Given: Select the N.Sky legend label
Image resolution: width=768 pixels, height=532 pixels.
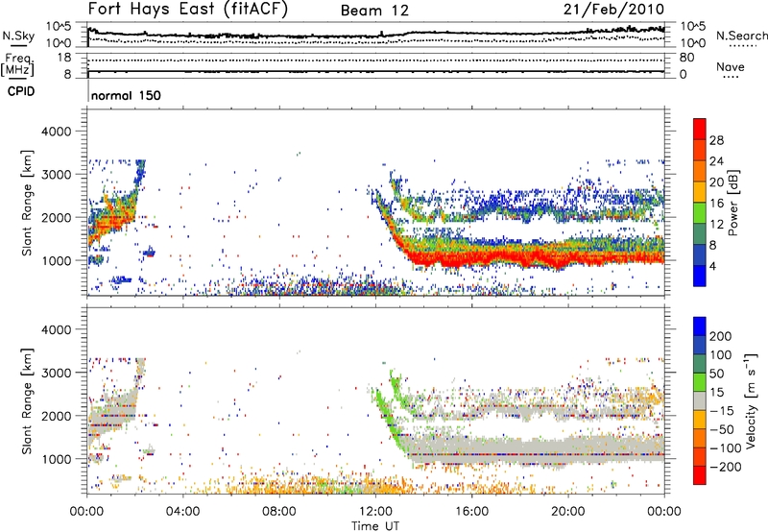Looking at the screenshot, I should (18, 36).
